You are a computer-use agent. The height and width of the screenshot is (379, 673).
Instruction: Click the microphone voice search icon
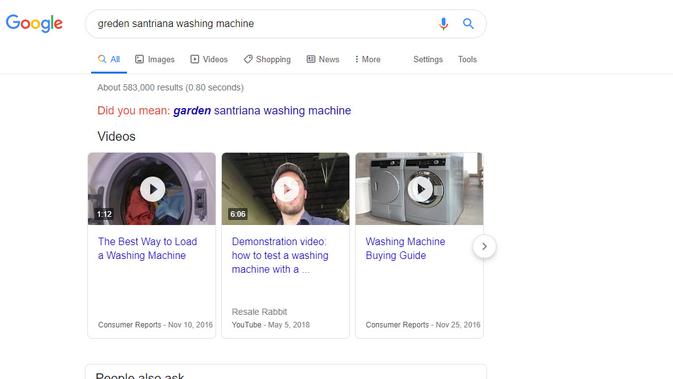(443, 24)
